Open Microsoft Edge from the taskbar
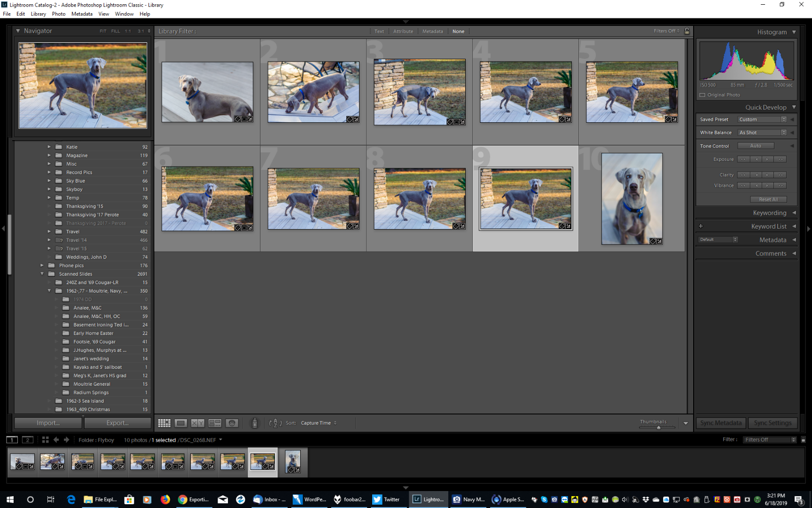812x508 pixels. (71, 500)
